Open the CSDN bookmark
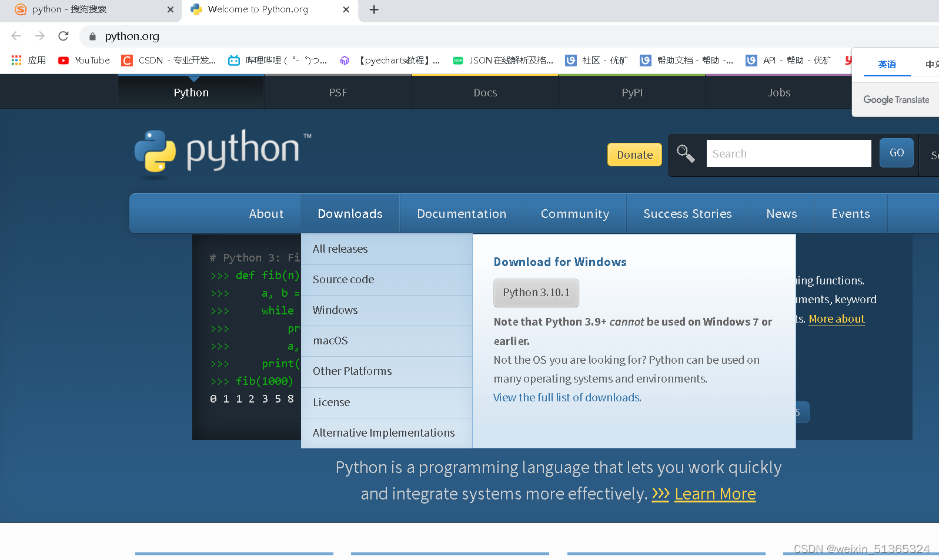939x560 pixels. pos(168,60)
